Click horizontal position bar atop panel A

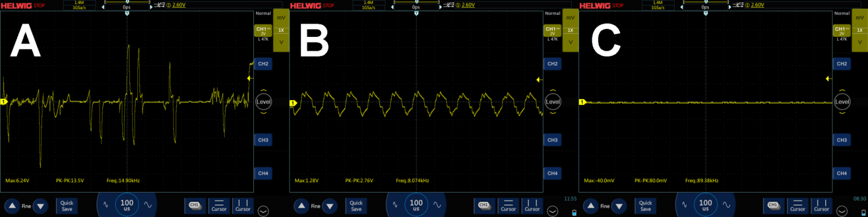pos(127,2)
